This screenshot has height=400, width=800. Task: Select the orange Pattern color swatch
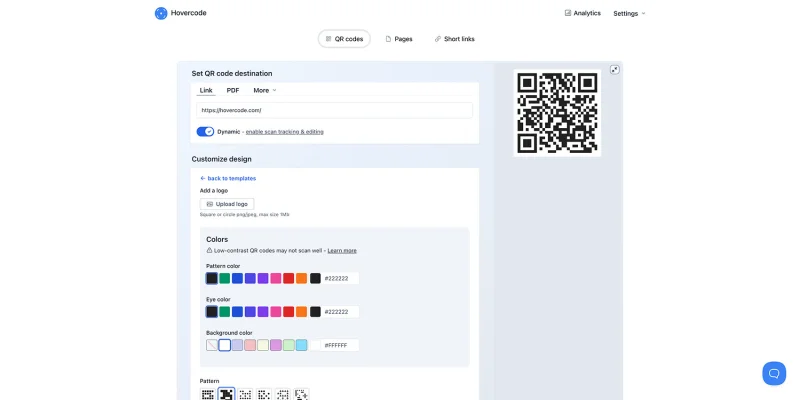tap(302, 278)
